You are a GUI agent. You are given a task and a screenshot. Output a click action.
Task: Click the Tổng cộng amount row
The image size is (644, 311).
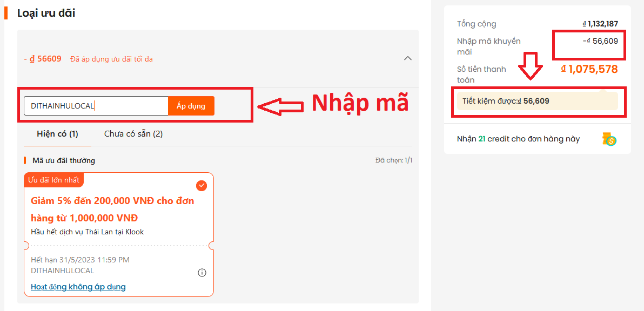pyautogui.click(x=537, y=24)
